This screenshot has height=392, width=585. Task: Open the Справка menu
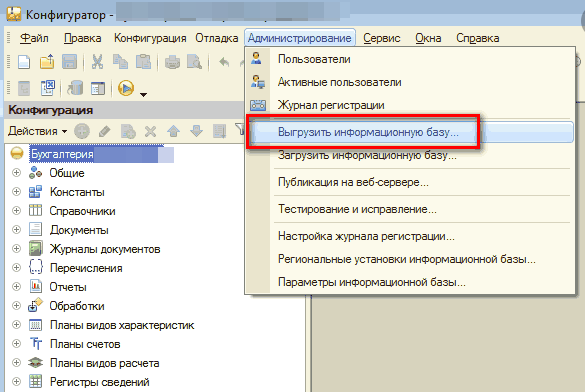(478, 38)
